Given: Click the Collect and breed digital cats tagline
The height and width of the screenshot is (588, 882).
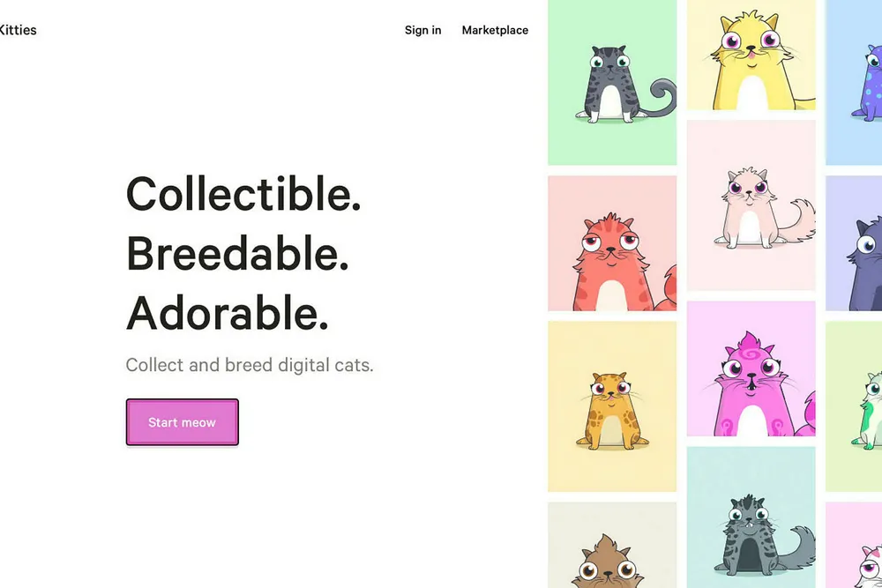Looking at the screenshot, I should coord(250,365).
